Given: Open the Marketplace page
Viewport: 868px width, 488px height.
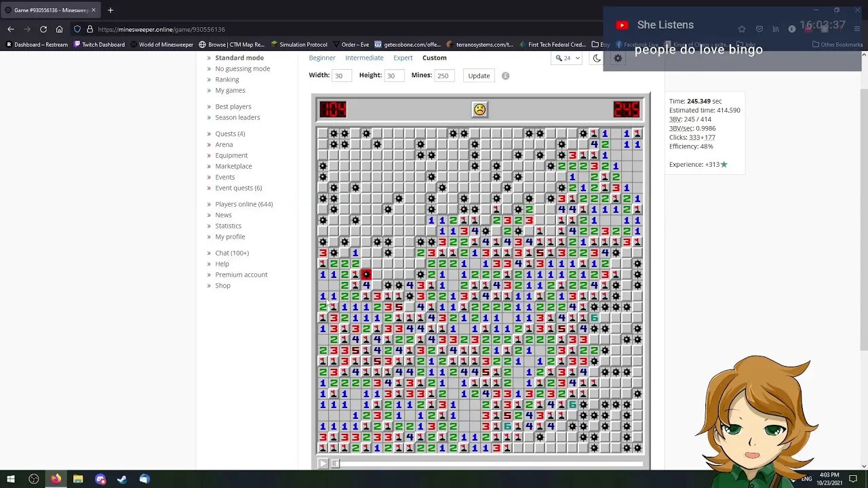Looking at the screenshot, I should tap(233, 166).
